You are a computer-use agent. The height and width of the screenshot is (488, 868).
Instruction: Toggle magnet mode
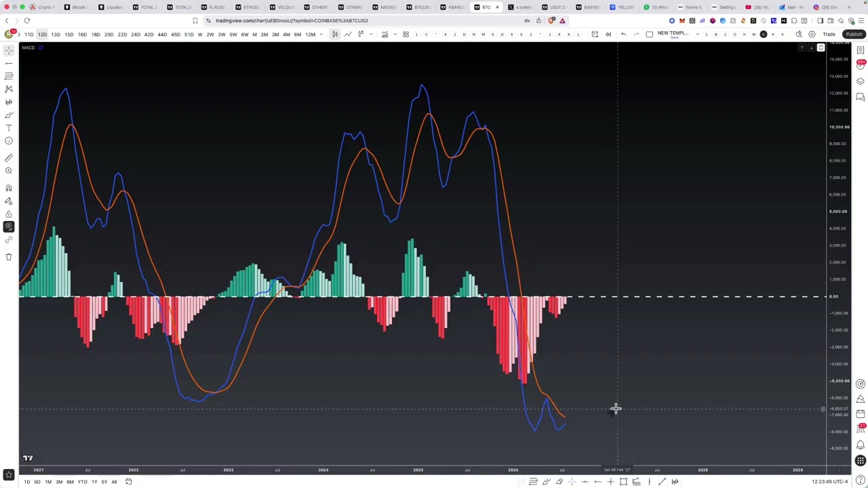(x=9, y=188)
